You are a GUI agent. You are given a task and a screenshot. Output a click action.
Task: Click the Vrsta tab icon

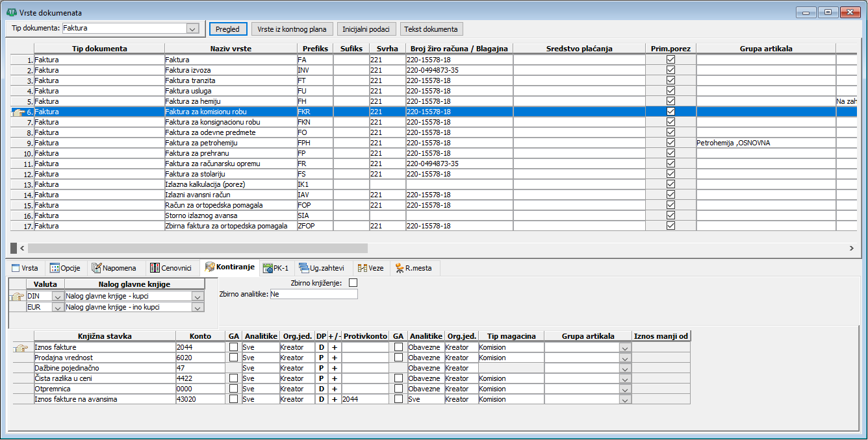point(15,268)
